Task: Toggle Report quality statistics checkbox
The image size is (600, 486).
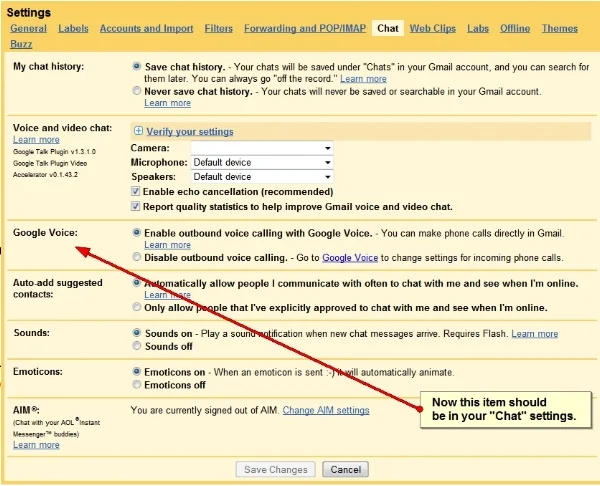Action: [x=135, y=206]
